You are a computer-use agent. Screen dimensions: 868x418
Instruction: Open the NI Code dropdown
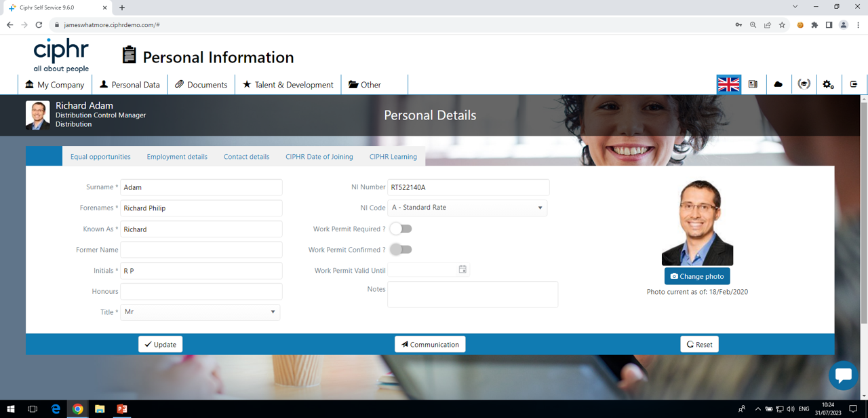[x=540, y=208]
